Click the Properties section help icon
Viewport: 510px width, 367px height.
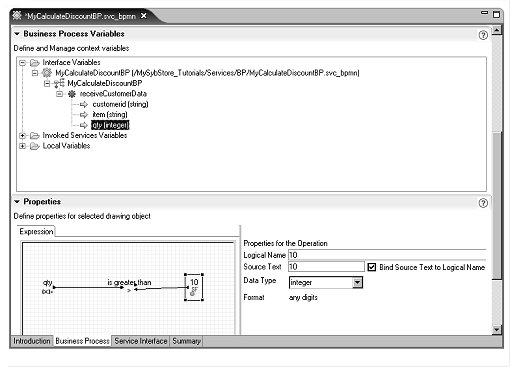click(483, 203)
